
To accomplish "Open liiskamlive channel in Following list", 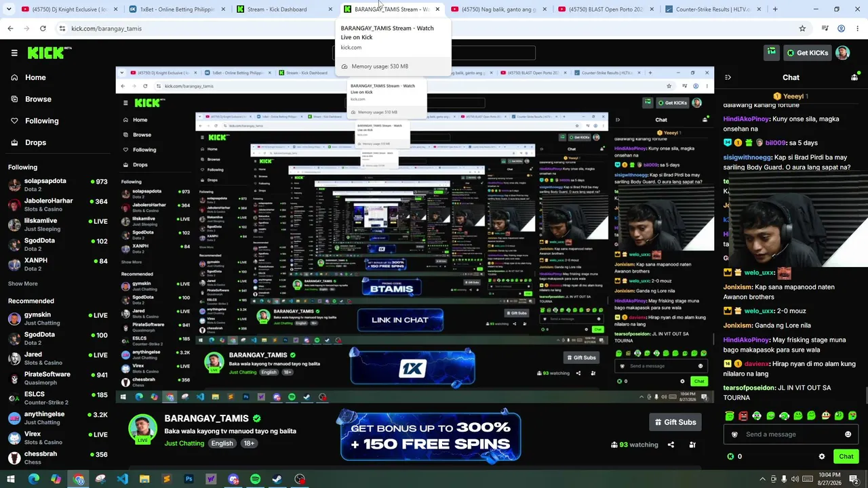I will click(57, 224).
